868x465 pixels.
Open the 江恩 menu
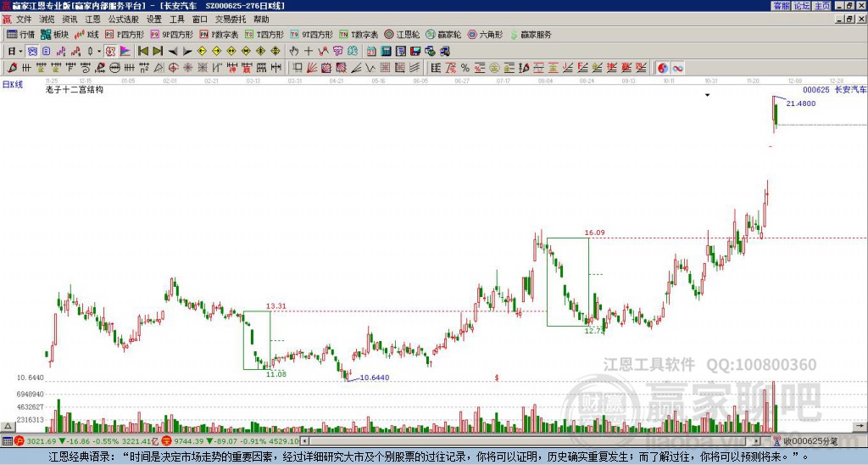92,20
